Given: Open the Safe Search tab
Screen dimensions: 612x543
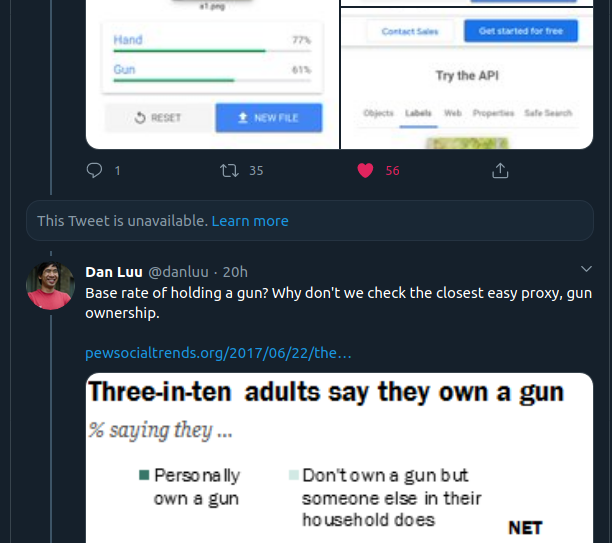Looking at the screenshot, I should [548, 113].
